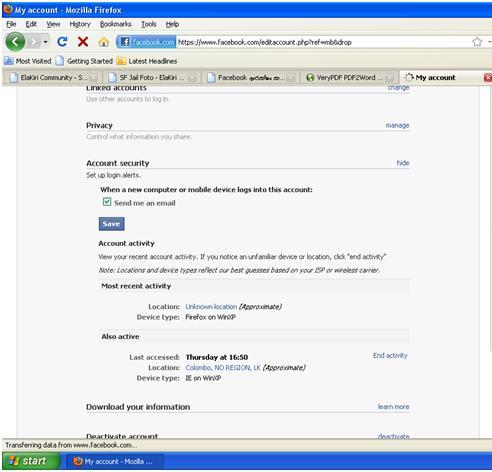Bookmark this page with the star icon
Image resolution: width=492 pixels, height=472 pixels.
[x=477, y=42]
